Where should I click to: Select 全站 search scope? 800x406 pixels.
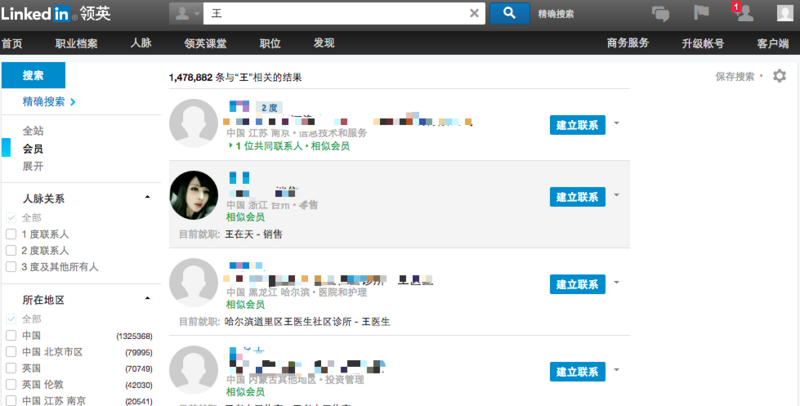click(x=33, y=131)
